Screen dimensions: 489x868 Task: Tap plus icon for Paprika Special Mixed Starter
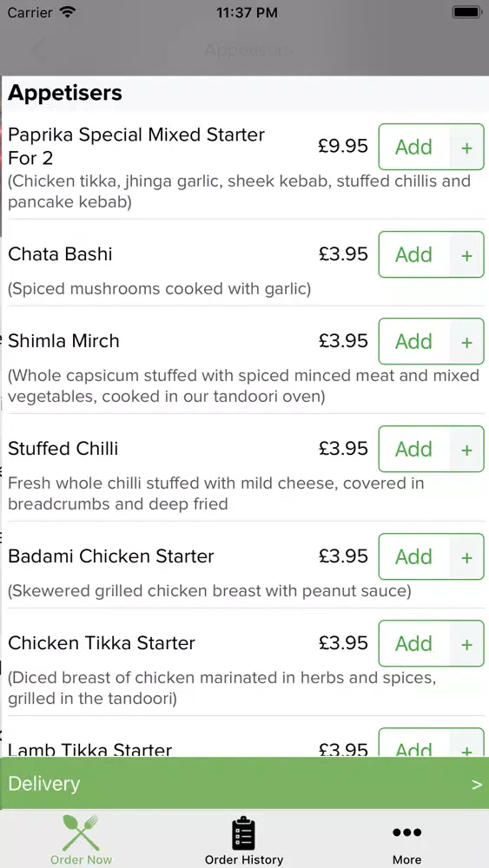[x=466, y=148]
